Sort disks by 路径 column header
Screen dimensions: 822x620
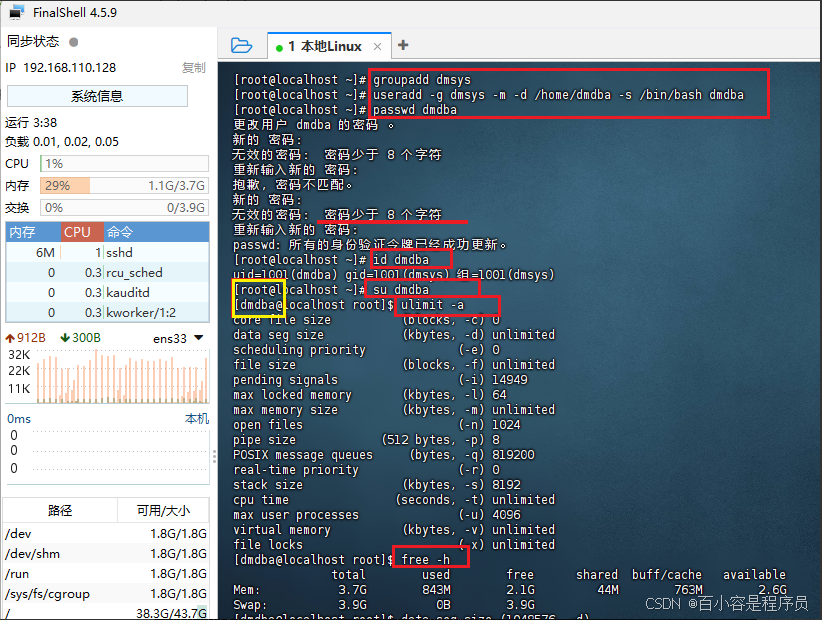click(60, 510)
